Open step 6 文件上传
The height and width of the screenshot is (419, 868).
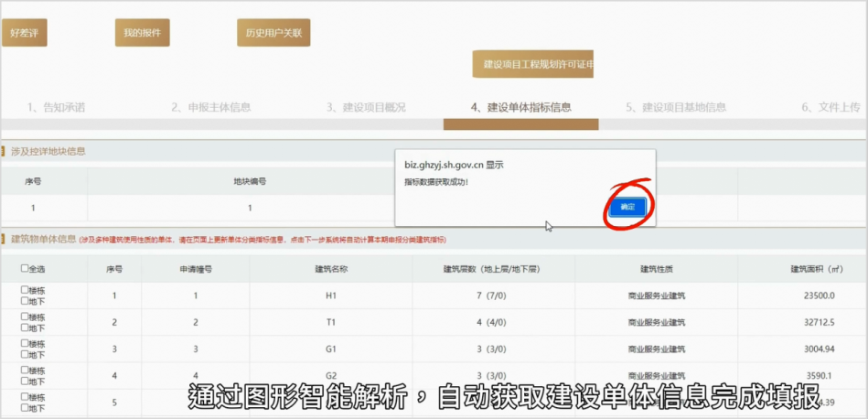[830, 107]
